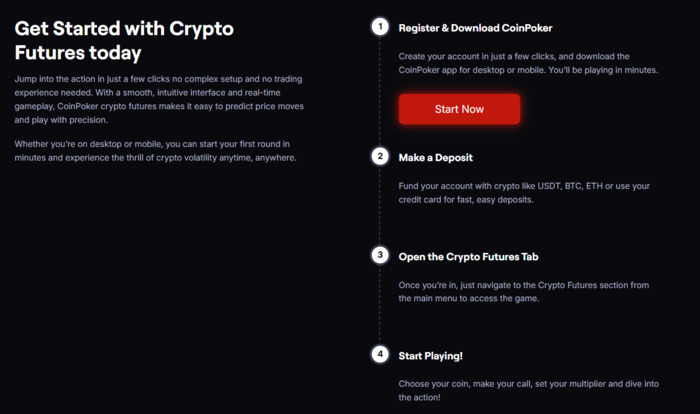The width and height of the screenshot is (700, 414).
Task: Click the dashed line between steps 1 and 2
Action: coord(380,92)
